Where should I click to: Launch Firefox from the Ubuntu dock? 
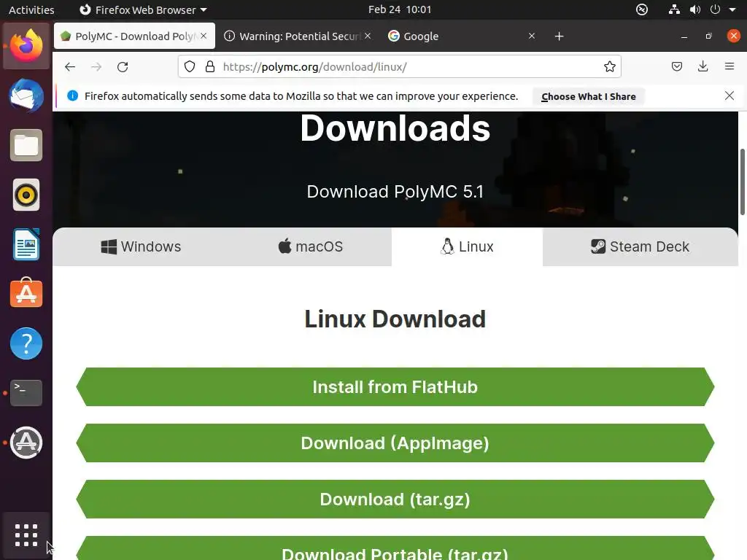pos(26,46)
